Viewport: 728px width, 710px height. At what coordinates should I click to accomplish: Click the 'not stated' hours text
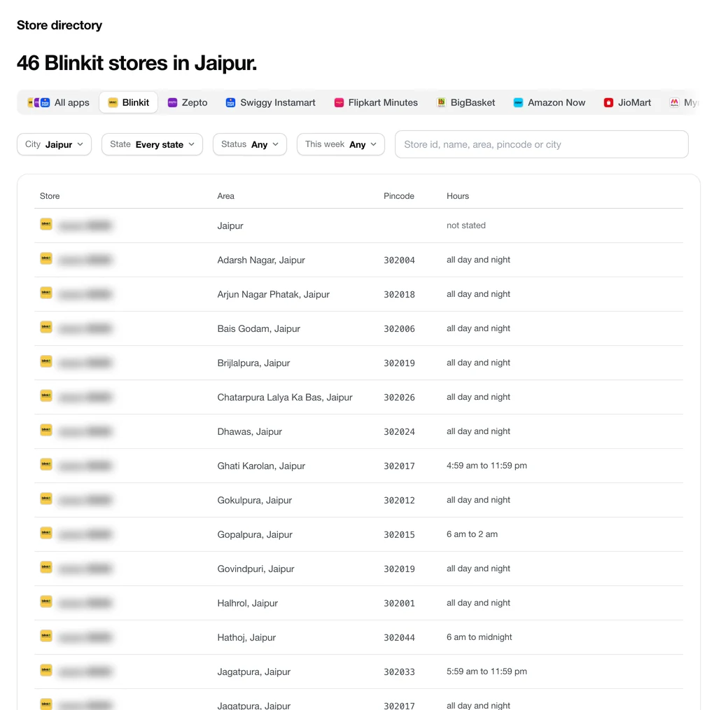pos(465,225)
